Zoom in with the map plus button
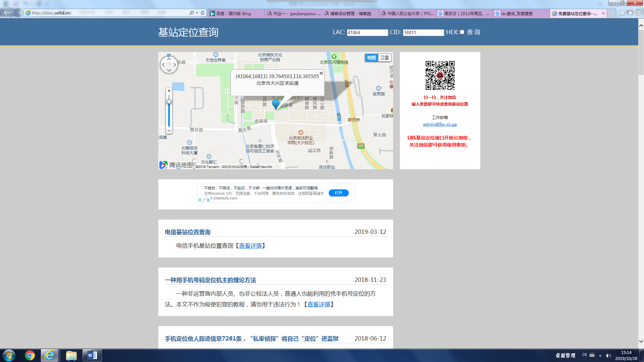 coord(169,91)
